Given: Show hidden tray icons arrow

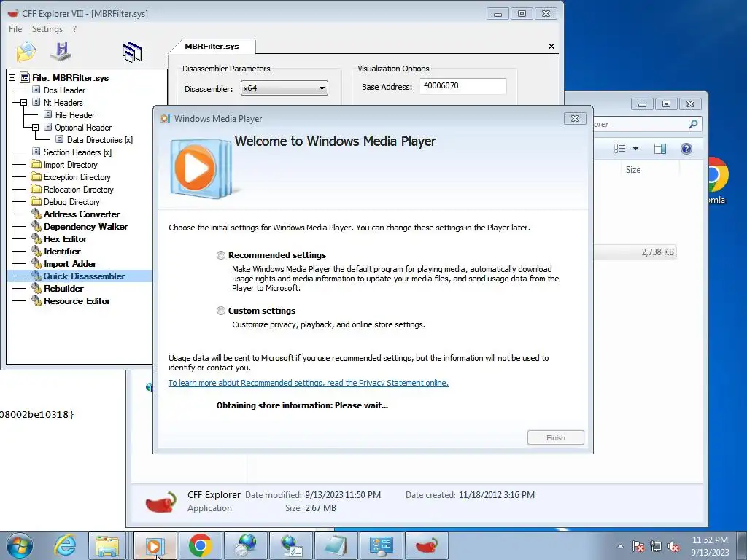Looking at the screenshot, I should click(x=620, y=546).
